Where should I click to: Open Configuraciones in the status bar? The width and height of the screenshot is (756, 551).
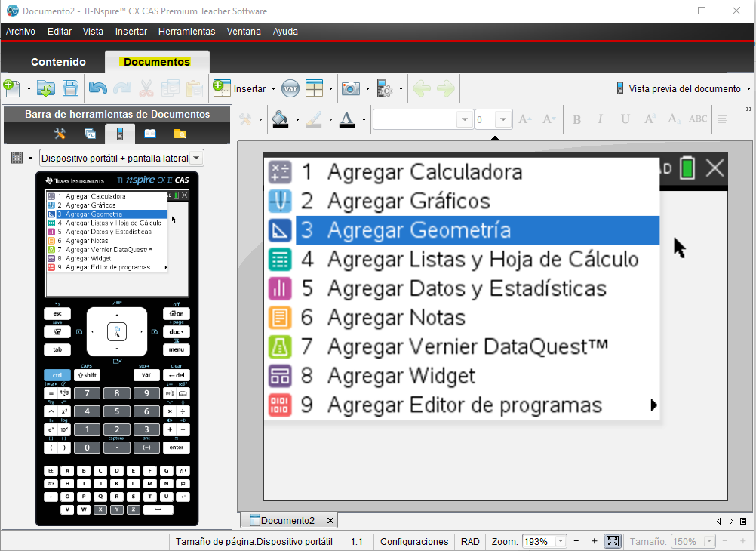pyautogui.click(x=414, y=541)
